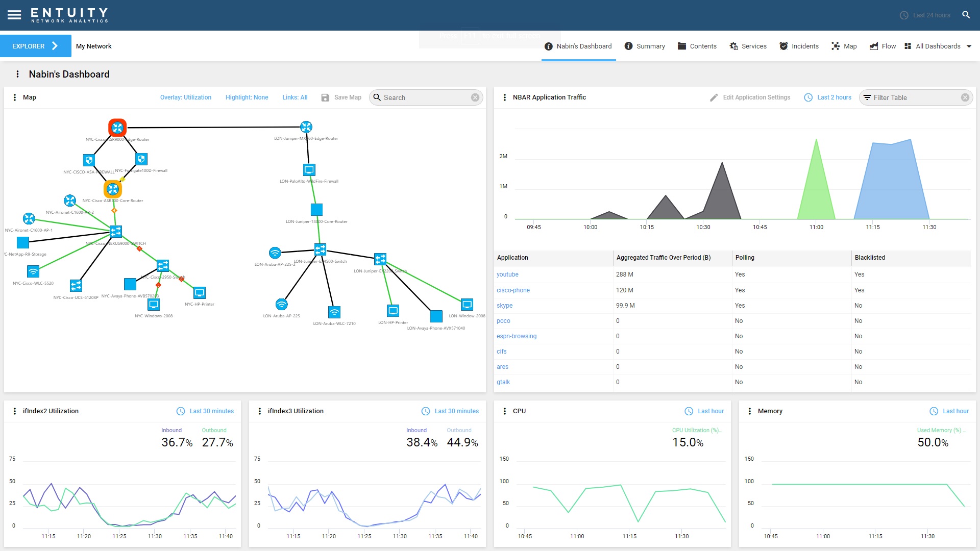The width and height of the screenshot is (980, 551).
Task: Clear the Filter Table field
Action: click(x=965, y=97)
